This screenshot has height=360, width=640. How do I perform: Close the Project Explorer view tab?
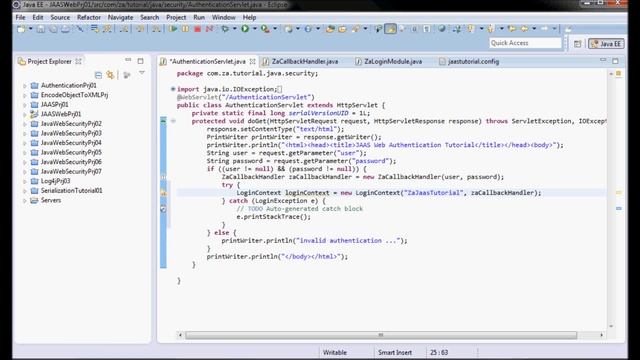[x=78, y=61]
